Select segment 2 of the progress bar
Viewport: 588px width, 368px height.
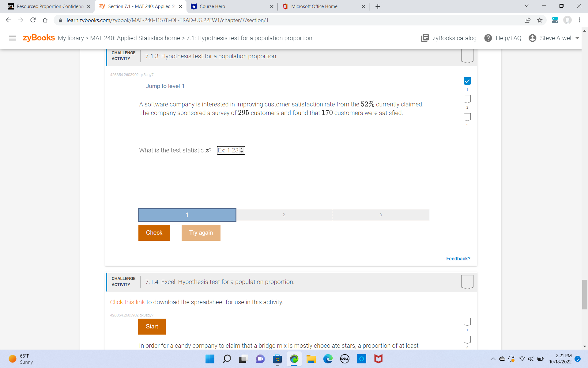click(x=284, y=215)
